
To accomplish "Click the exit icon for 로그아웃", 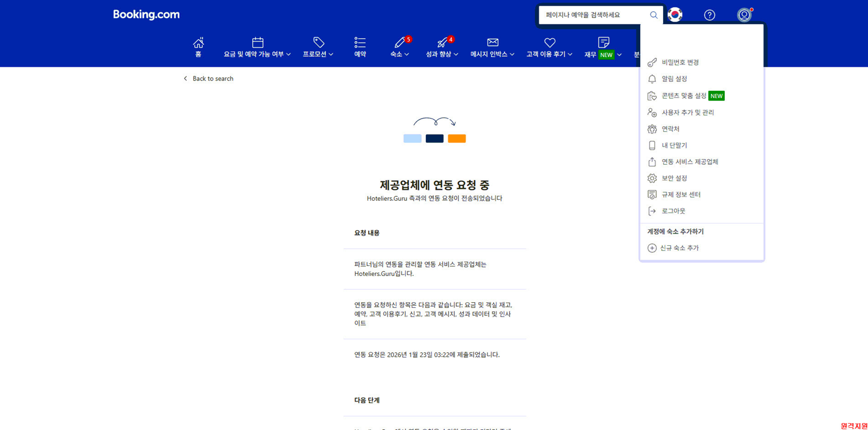I will (x=652, y=211).
